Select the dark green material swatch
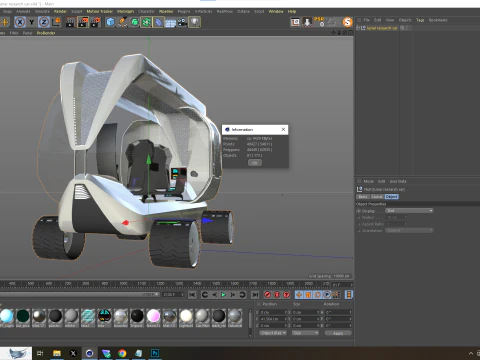The height and width of the screenshot is (360, 480). 23,316
